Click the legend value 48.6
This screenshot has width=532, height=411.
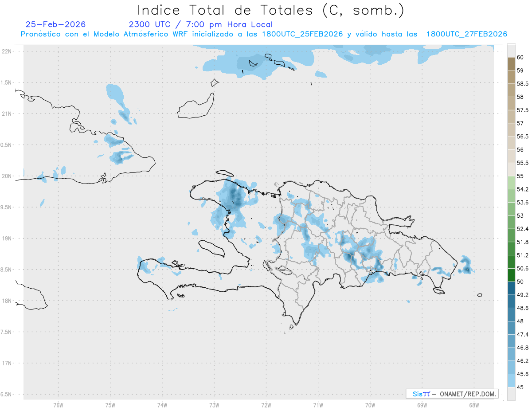tap(523, 308)
